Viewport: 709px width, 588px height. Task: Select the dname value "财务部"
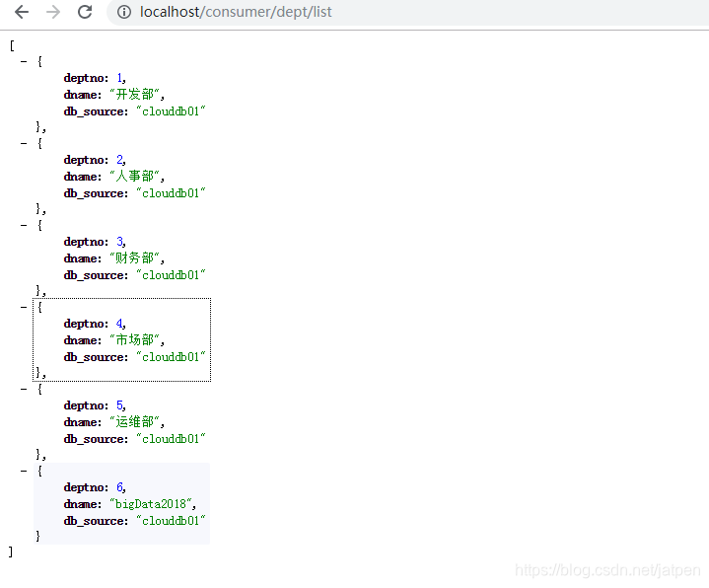click(135, 258)
